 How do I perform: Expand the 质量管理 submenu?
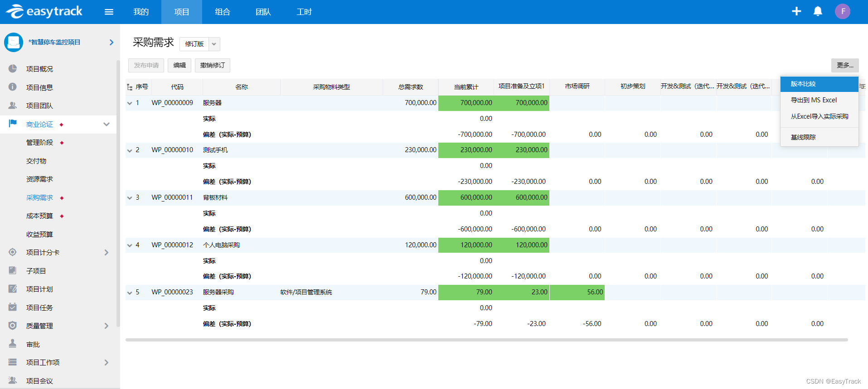pyautogui.click(x=107, y=326)
